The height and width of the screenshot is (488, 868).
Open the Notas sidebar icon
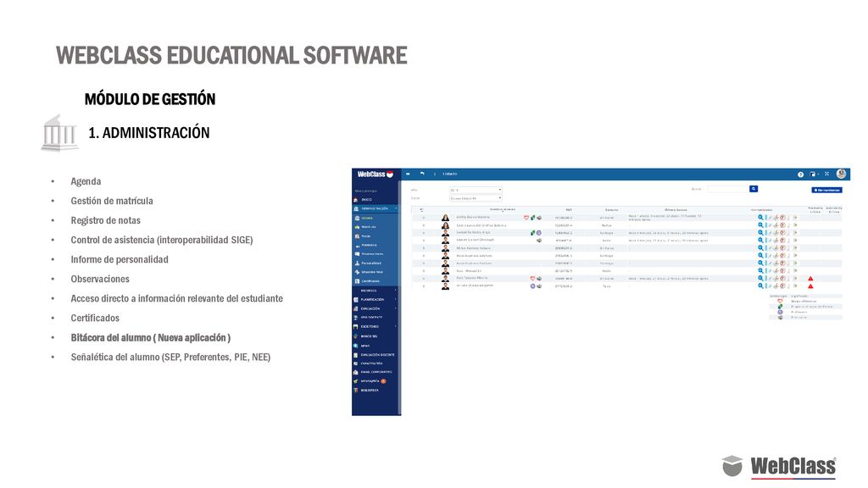pos(357,236)
